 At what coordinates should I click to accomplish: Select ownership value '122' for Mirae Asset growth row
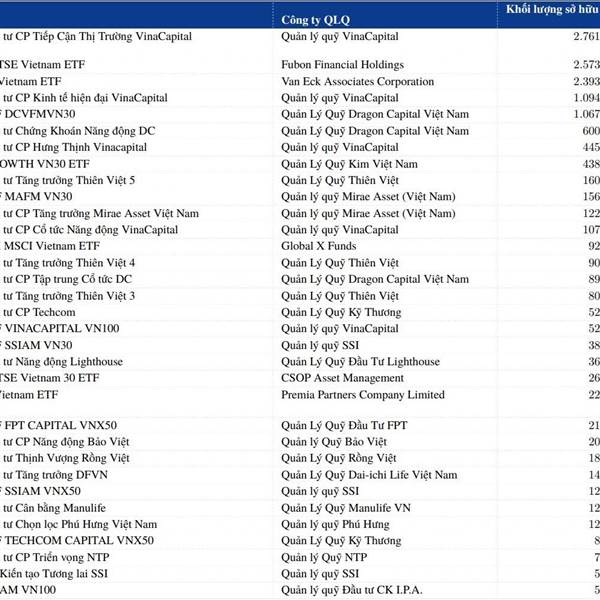[x=591, y=214]
